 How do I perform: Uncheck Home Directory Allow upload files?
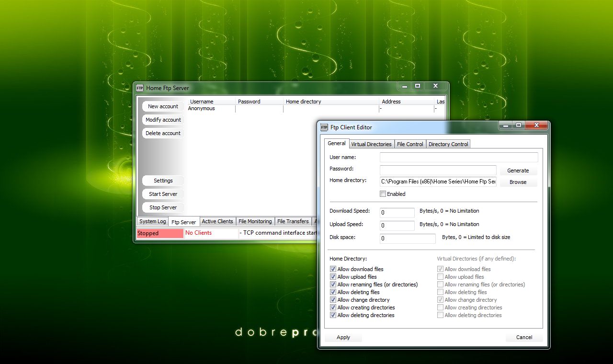pos(333,277)
